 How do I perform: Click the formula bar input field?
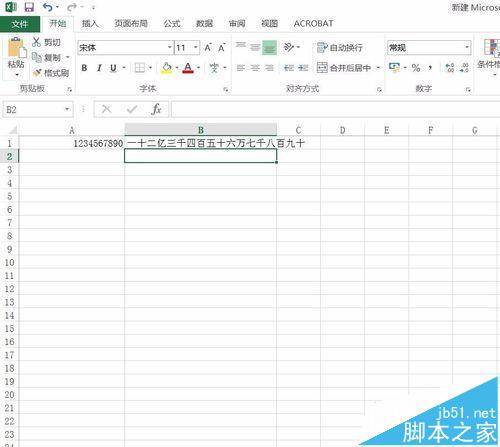(336, 109)
